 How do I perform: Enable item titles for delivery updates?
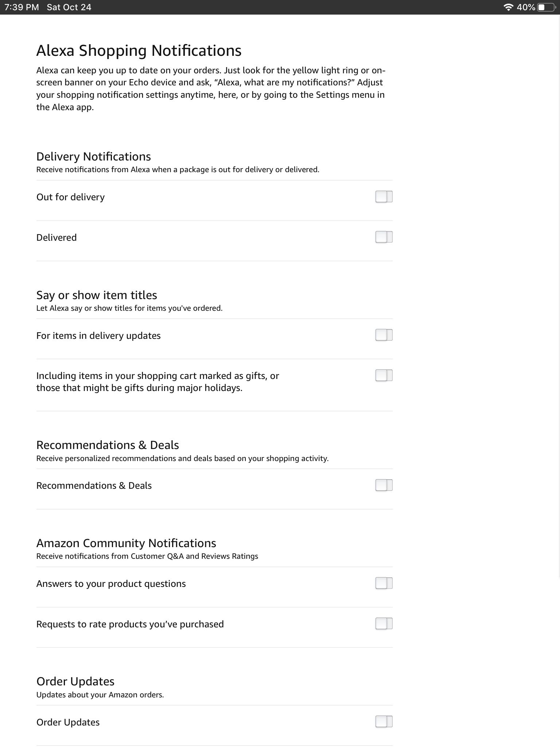(384, 335)
